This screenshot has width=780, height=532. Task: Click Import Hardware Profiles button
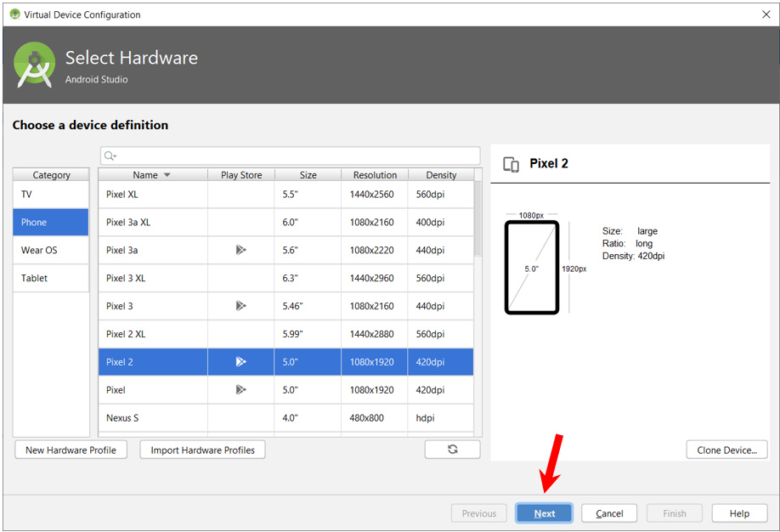202,450
